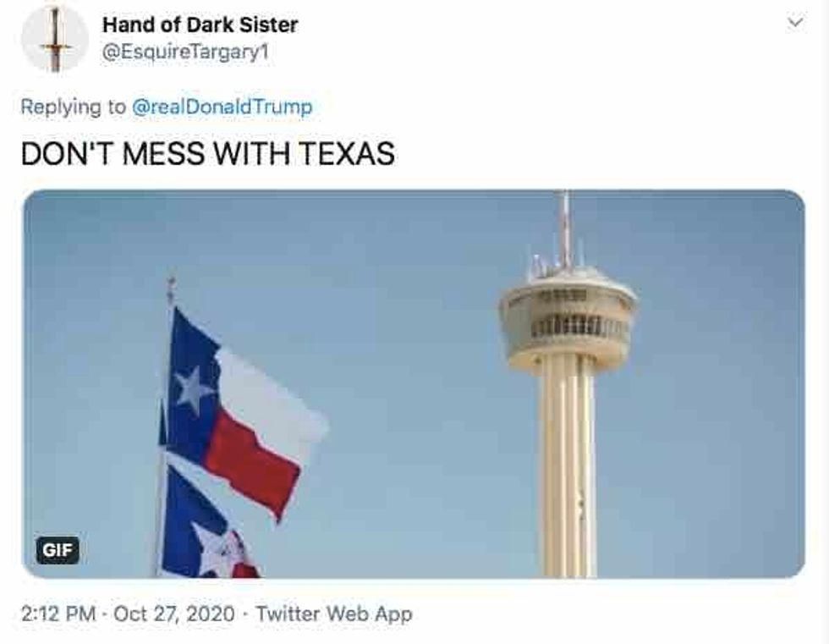Open the @EsquireTargary1 handle
Screen dimensions: 829x644
pos(185,52)
